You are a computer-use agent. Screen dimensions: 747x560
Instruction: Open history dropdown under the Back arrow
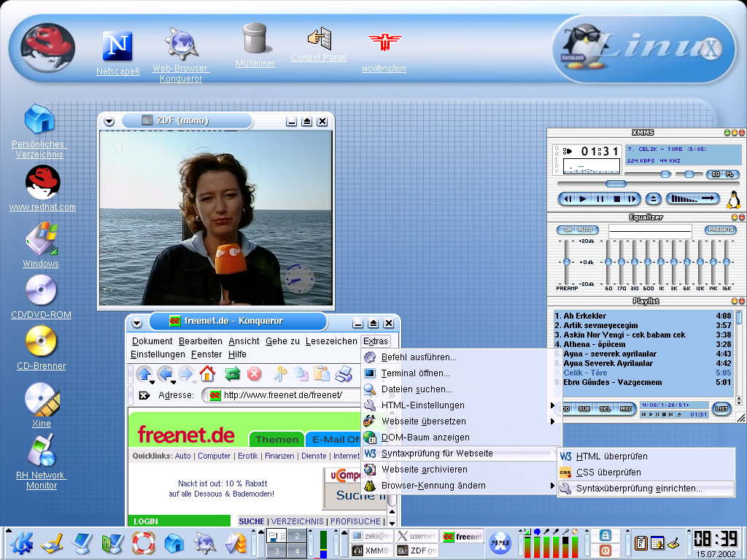pos(174,381)
